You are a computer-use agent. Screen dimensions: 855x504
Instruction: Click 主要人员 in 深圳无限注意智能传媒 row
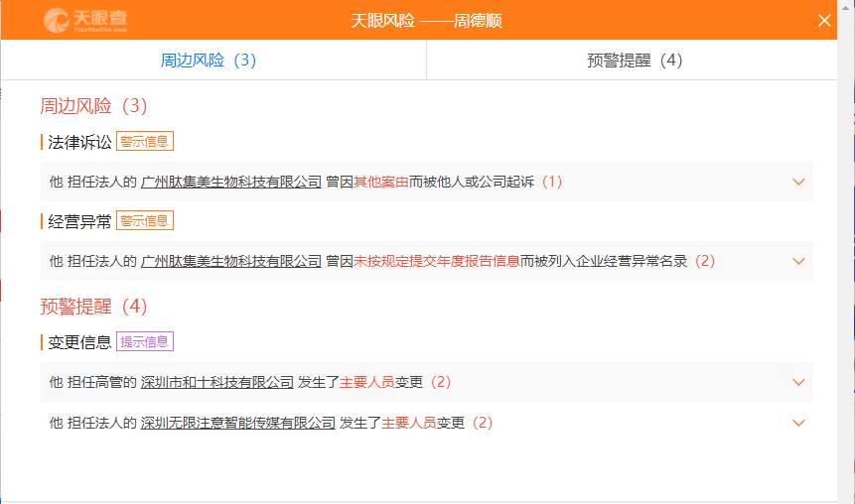pyautogui.click(x=408, y=423)
